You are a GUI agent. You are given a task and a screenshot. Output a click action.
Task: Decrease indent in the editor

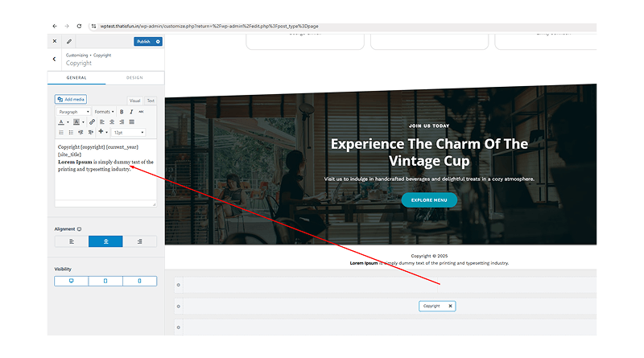click(x=80, y=132)
